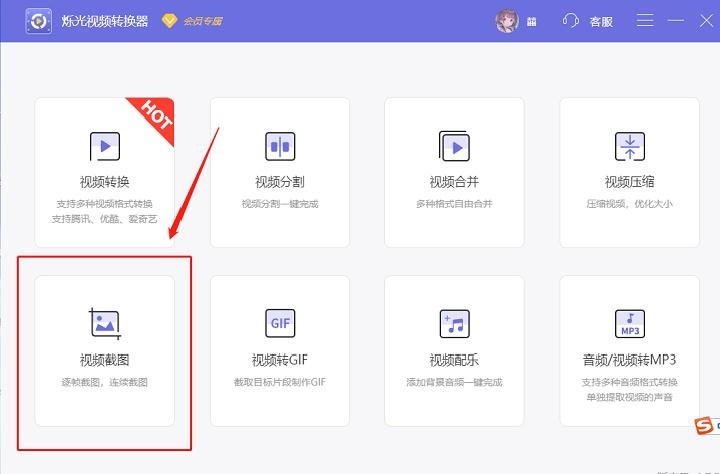Close the converter window
This screenshot has height=474, width=720.
pyautogui.click(x=706, y=21)
